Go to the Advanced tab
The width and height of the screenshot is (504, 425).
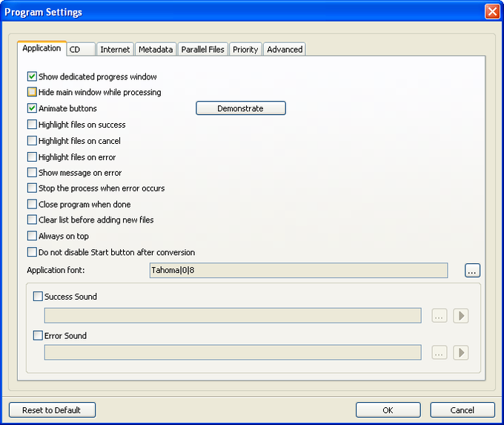tap(285, 50)
